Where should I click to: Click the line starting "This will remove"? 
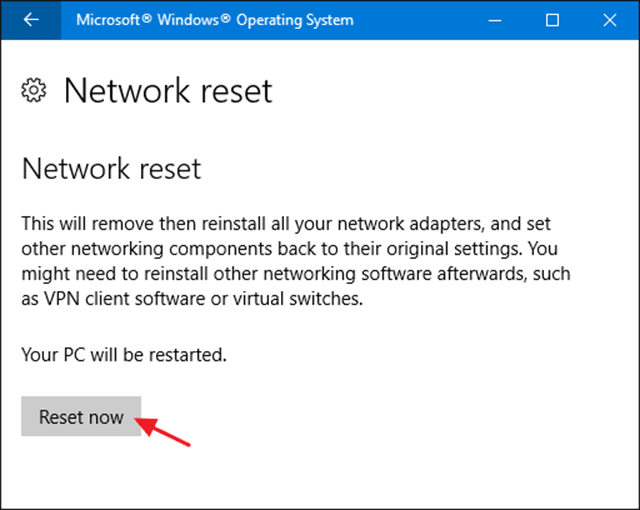coord(286,224)
